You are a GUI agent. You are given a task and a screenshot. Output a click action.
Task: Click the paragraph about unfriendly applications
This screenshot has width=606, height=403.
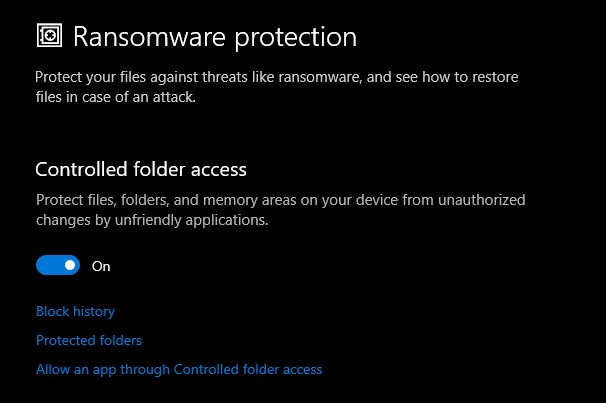coord(280,210)
